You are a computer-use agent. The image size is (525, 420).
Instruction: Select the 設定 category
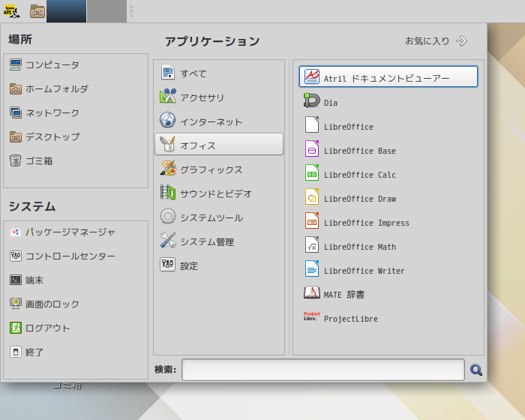[219, 265]
